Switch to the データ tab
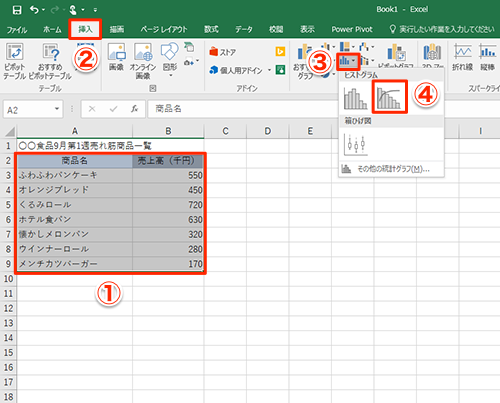Screen dimensions: 500x403 pos(244,30)
